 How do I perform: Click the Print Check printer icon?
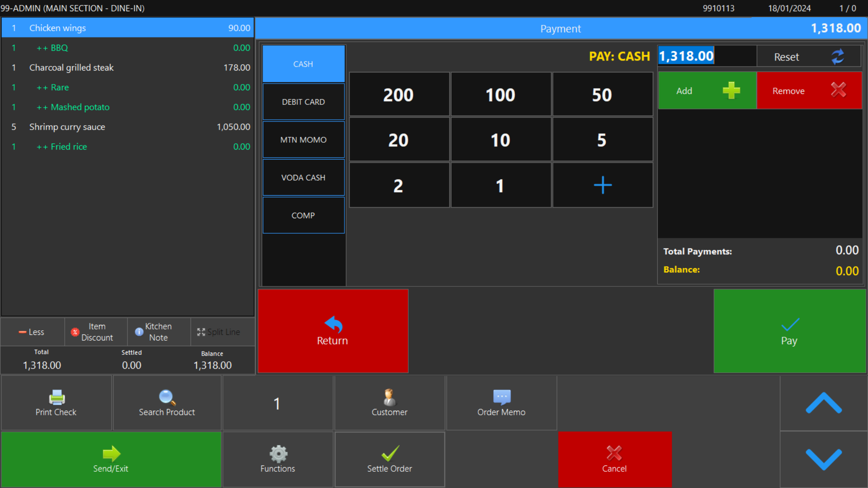point(57,397)
